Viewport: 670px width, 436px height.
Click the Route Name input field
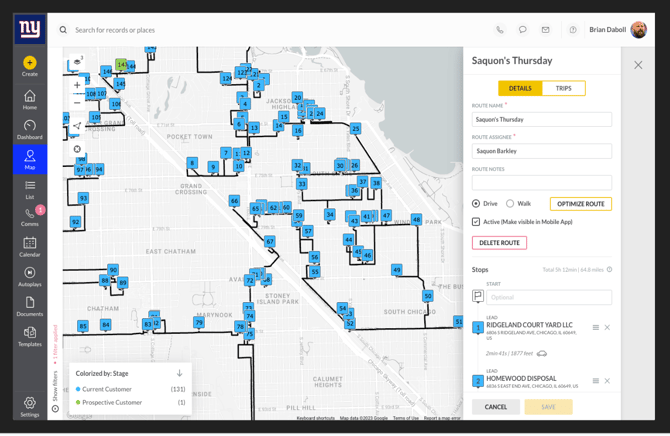[542, 119]
